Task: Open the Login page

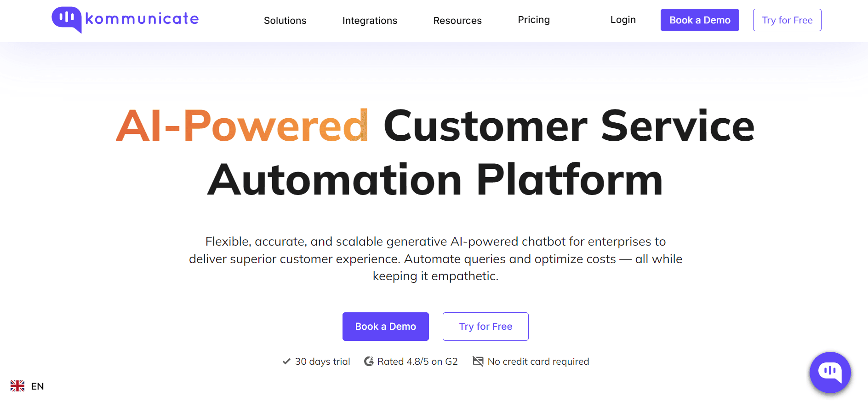Action: (623, 20)
